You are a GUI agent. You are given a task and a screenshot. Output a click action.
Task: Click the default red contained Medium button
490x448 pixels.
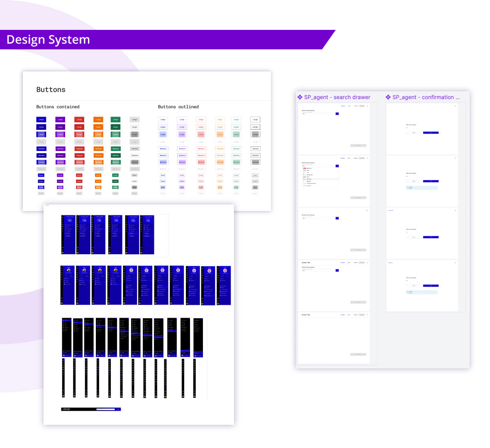coord(80,149)
